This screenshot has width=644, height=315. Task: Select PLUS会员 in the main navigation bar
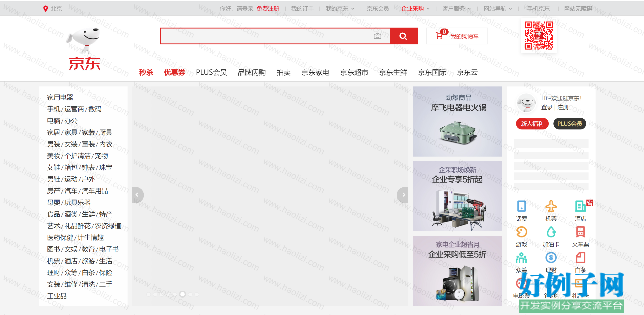point(211,72)
